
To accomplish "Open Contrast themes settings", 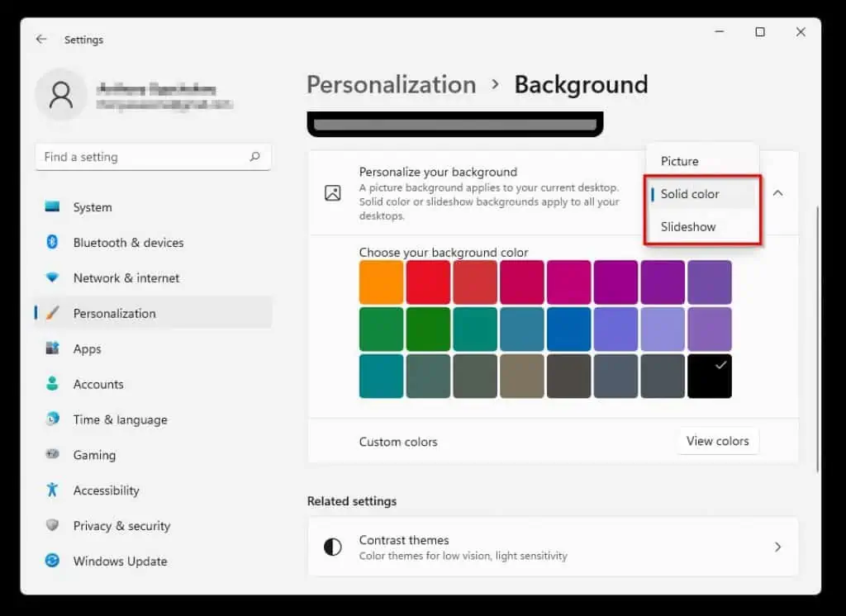I will (554, 547).
